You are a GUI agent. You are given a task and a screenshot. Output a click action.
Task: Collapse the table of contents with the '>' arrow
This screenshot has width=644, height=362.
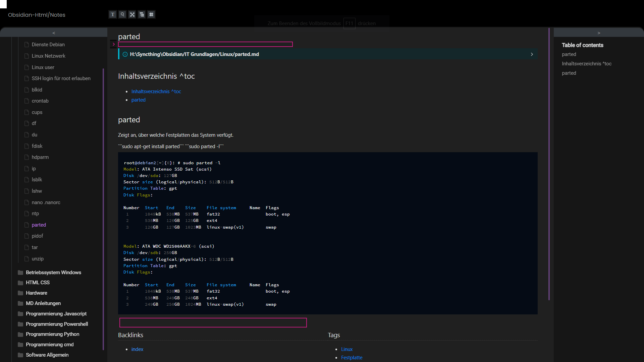pyautogui.click(x=599, y=33)
